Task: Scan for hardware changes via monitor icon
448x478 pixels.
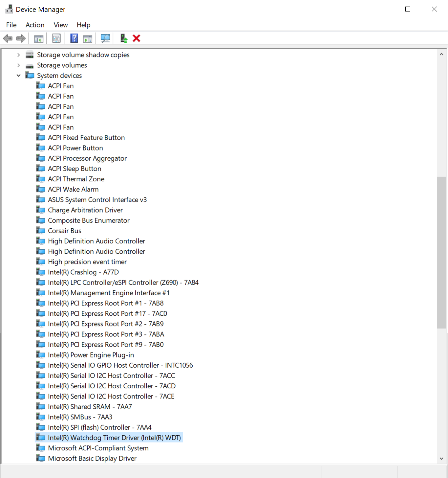Action: [105, 38]
